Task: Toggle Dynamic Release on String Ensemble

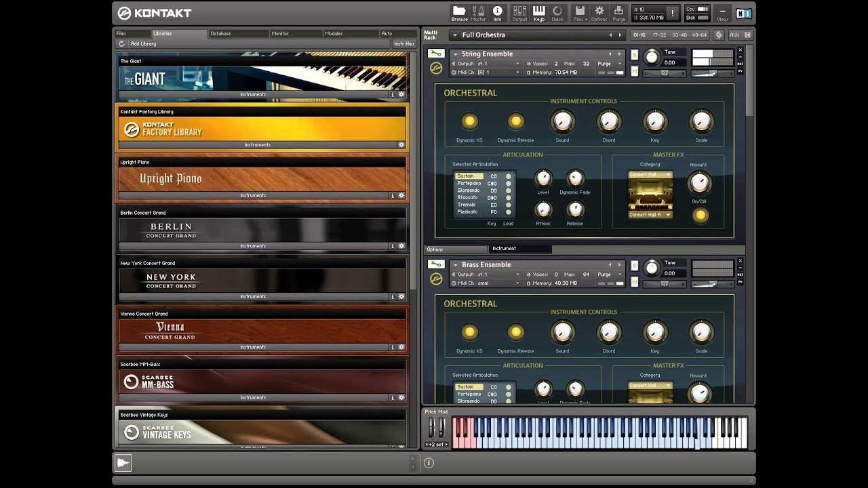Action: (x=516, y=121)
